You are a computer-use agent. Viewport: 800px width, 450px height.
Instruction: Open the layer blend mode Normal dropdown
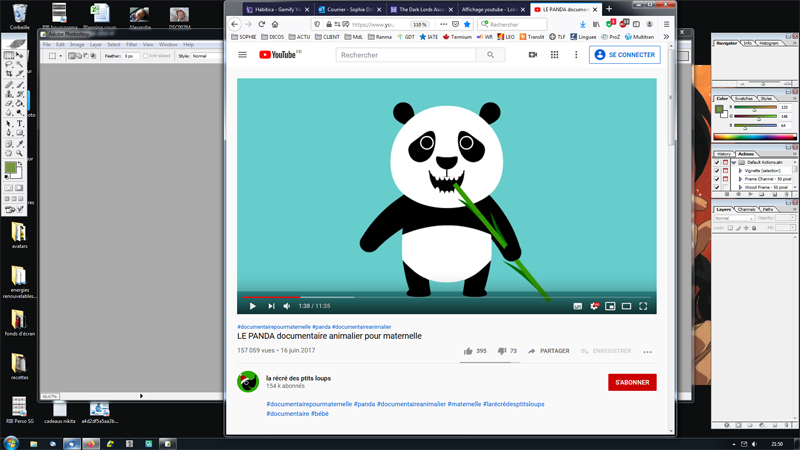pos(733,217)
